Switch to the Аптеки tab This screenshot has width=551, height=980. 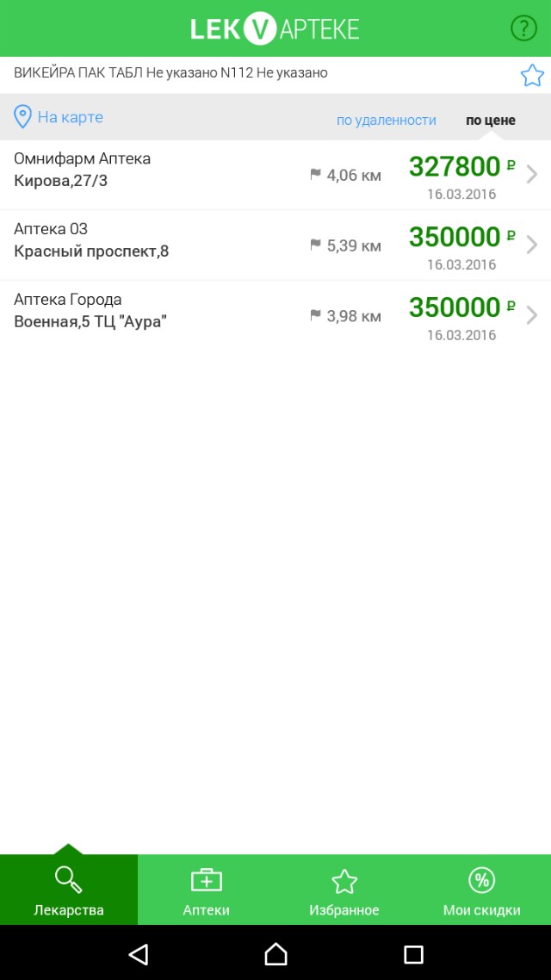point(207,890)
